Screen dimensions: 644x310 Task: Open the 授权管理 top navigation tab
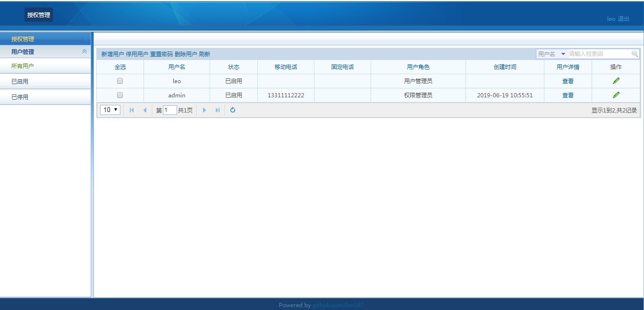click(x=39, y=15)
